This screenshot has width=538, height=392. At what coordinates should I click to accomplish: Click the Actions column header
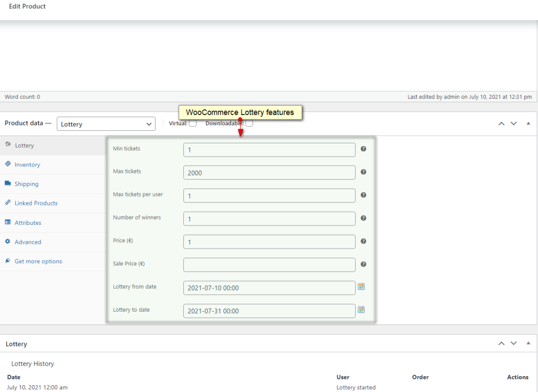point(518,377)
